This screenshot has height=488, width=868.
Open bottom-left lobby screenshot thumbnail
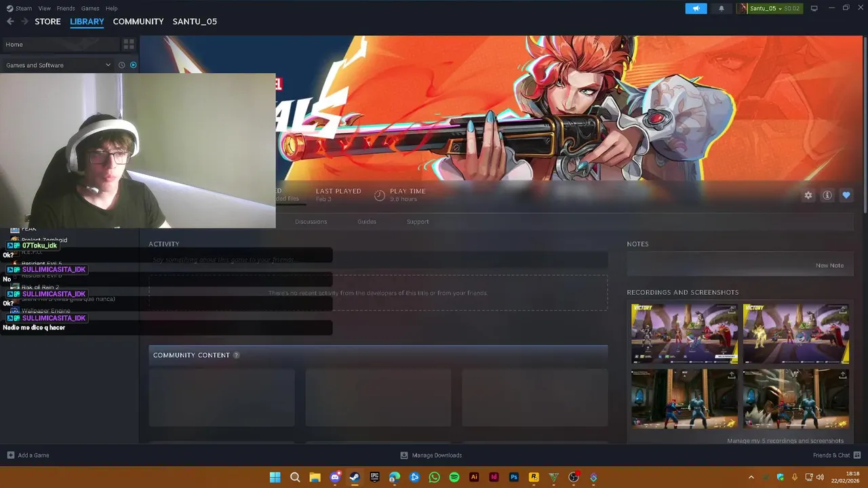tap(684, 399)
